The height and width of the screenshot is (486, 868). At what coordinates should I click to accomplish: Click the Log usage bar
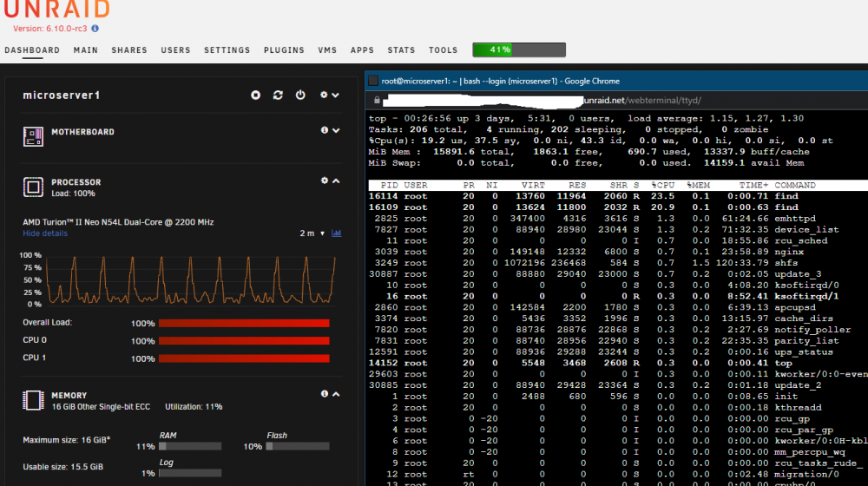click(190, 473)
